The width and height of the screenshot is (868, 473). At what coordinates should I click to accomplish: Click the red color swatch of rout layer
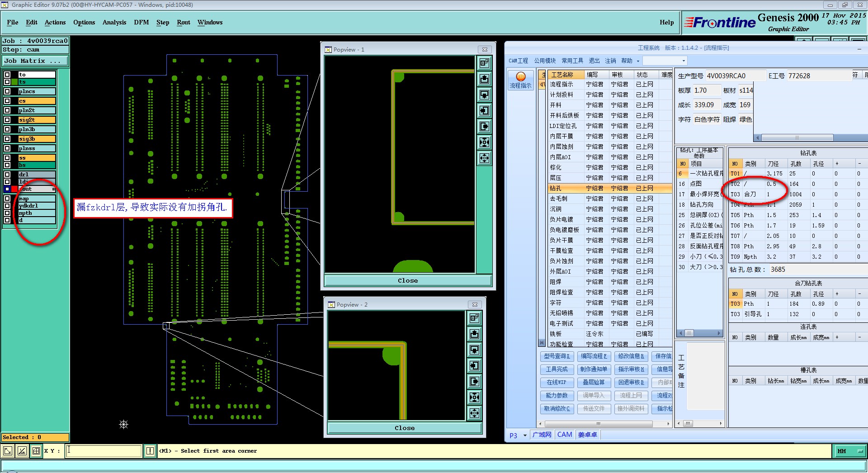(x=14, y=189)
